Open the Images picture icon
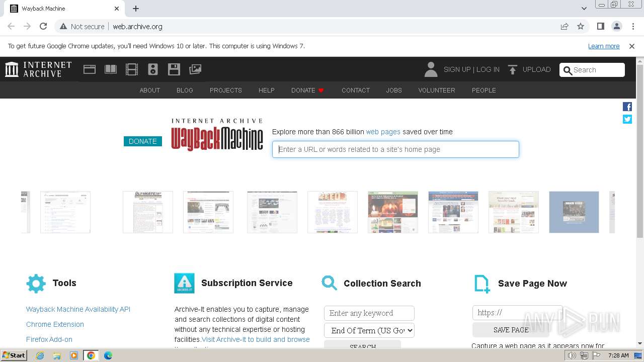Screen dimensions: 644x362 pyautogui.click(x=195, y=69)
